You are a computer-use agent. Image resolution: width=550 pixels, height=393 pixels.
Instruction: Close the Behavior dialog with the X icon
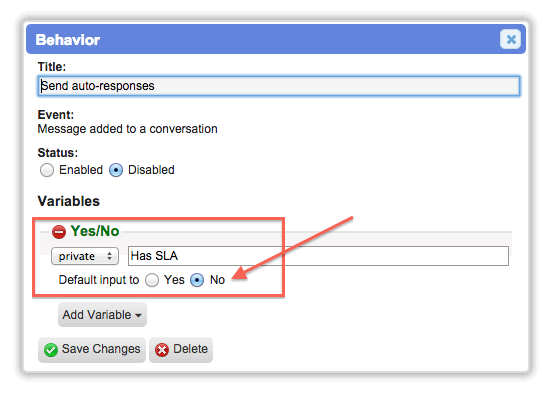[510, 39]
